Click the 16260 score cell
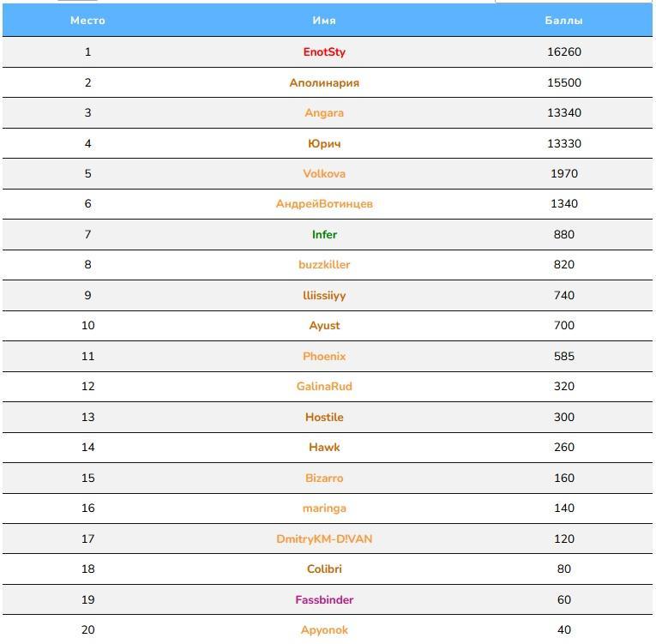656x644 pixels. pos(563,52)
